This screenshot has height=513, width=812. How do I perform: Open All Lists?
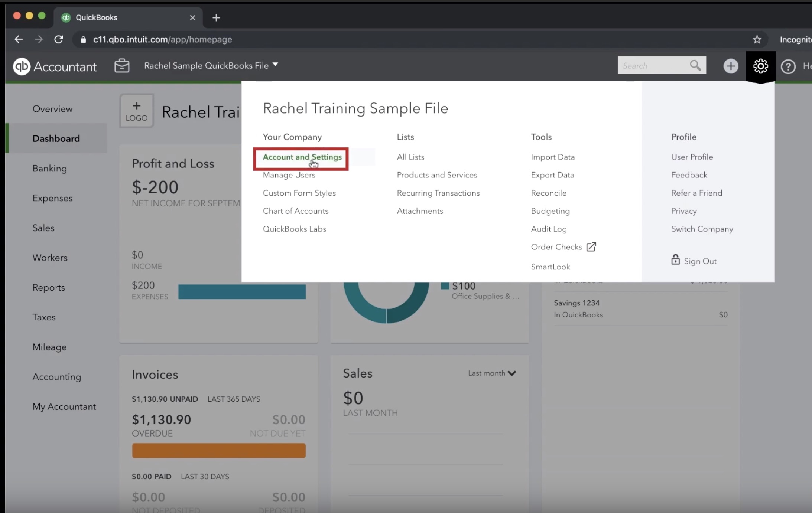click(x=410, y=157)
